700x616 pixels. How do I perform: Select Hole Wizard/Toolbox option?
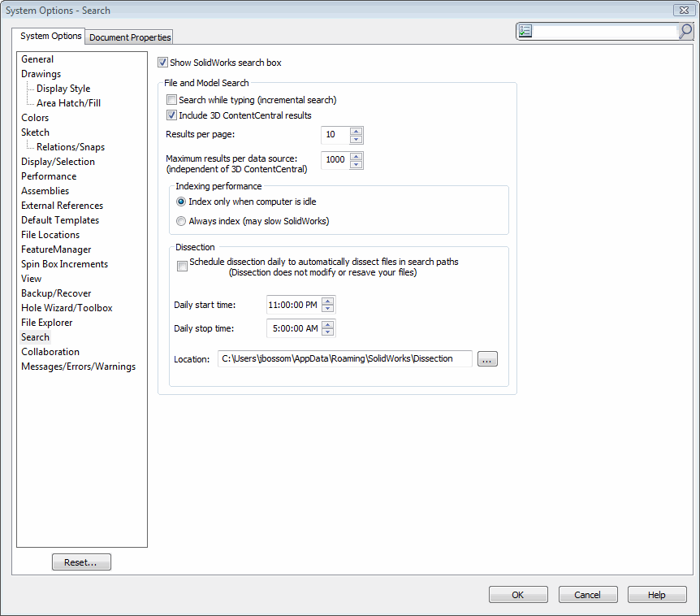click(67, 308)
